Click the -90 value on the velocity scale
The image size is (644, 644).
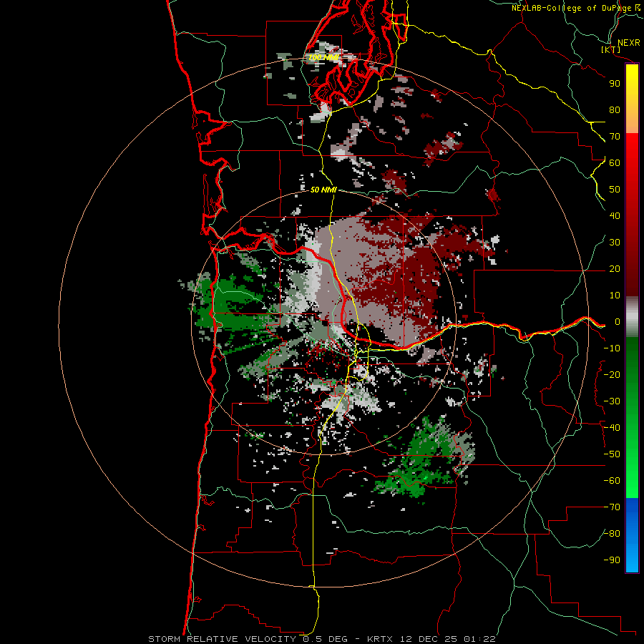point(612,560)
